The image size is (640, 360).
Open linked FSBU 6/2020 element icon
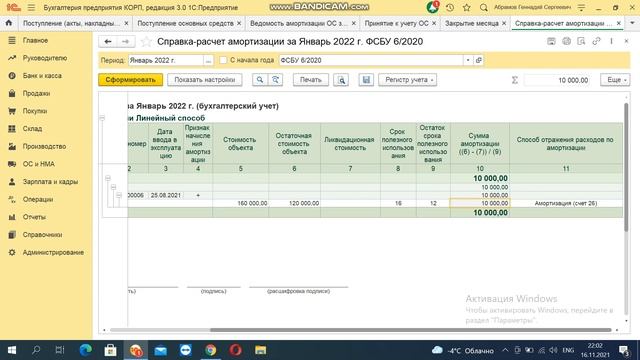click(479, 60)
